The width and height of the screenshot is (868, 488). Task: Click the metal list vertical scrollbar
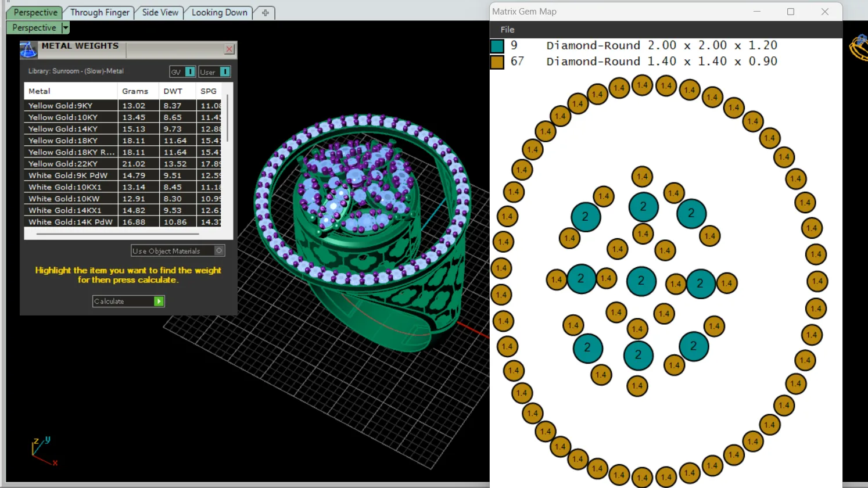coord(227,118)
